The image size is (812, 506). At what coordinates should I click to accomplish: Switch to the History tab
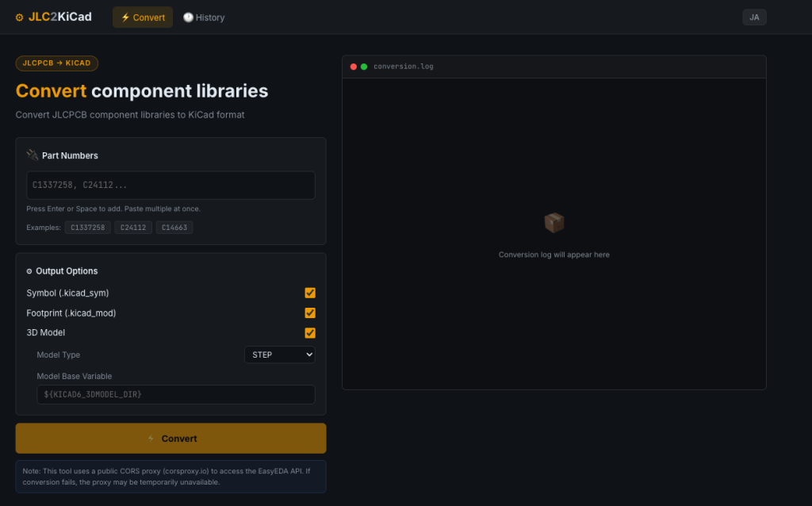(204, 17)
